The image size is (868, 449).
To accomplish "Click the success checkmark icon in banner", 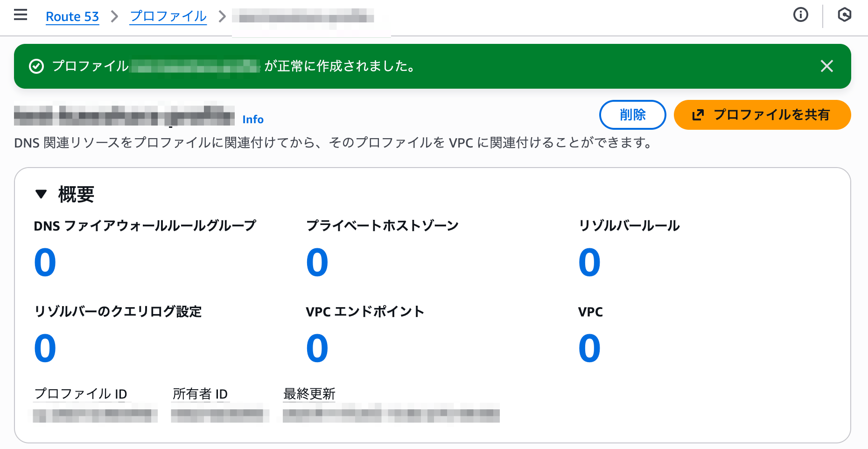I will click(36, 66).
